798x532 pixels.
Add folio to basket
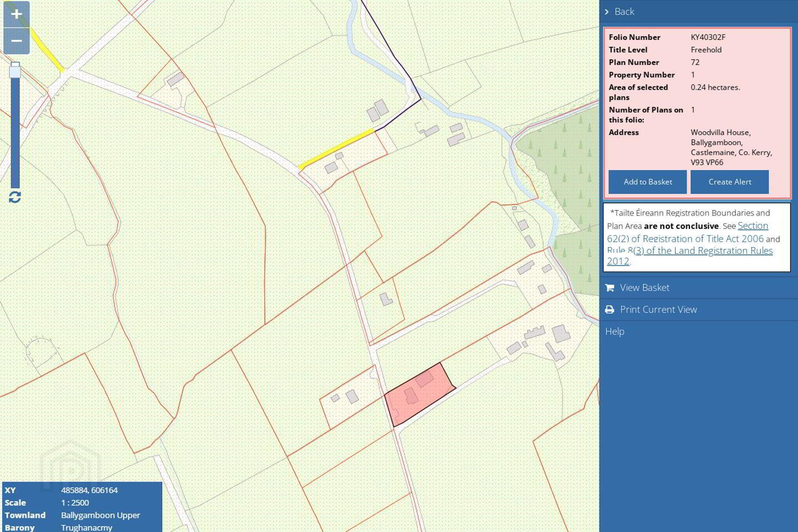(647, 182)
